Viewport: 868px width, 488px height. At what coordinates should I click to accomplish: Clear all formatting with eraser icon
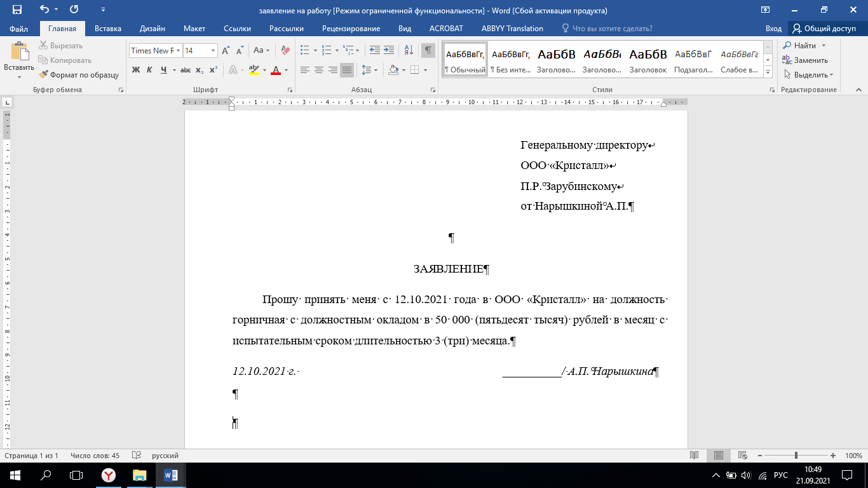[285, 50]
